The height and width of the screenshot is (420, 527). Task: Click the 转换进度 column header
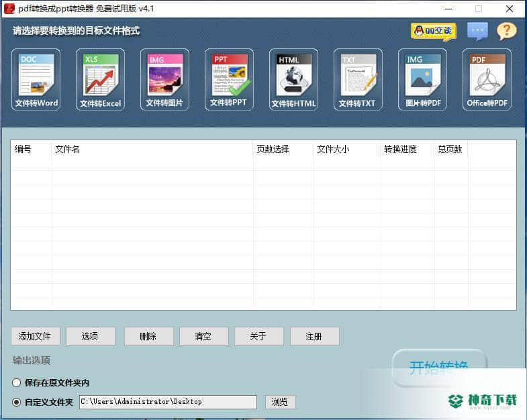click(x=408, y=149)
